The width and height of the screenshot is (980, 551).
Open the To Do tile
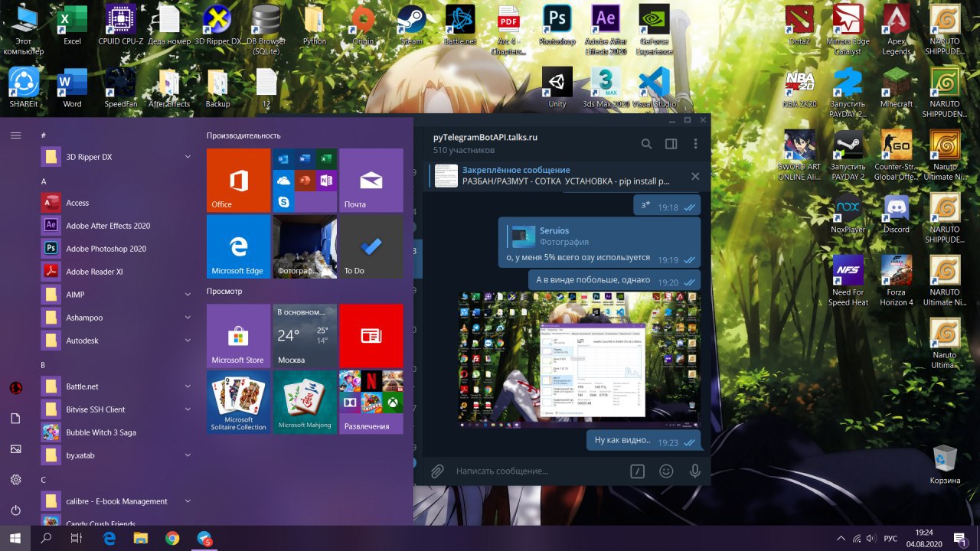(x=371, y=246)
